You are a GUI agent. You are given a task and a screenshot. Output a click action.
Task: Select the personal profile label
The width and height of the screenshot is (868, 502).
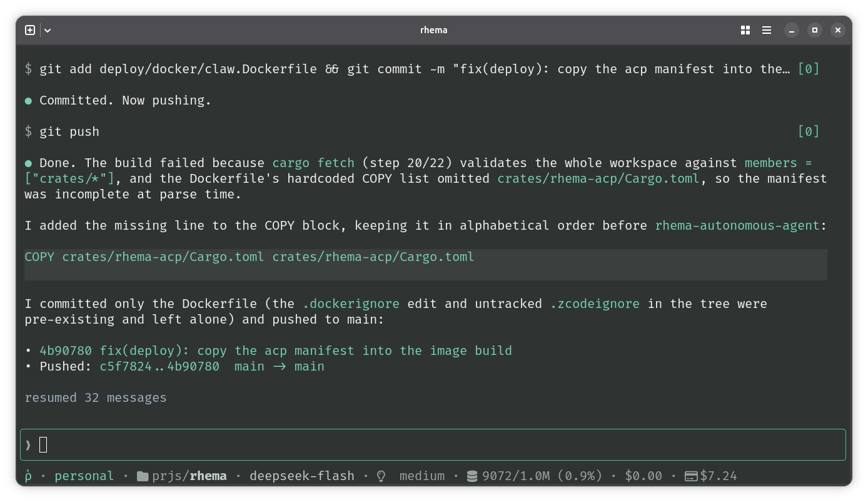click(84, 476)
